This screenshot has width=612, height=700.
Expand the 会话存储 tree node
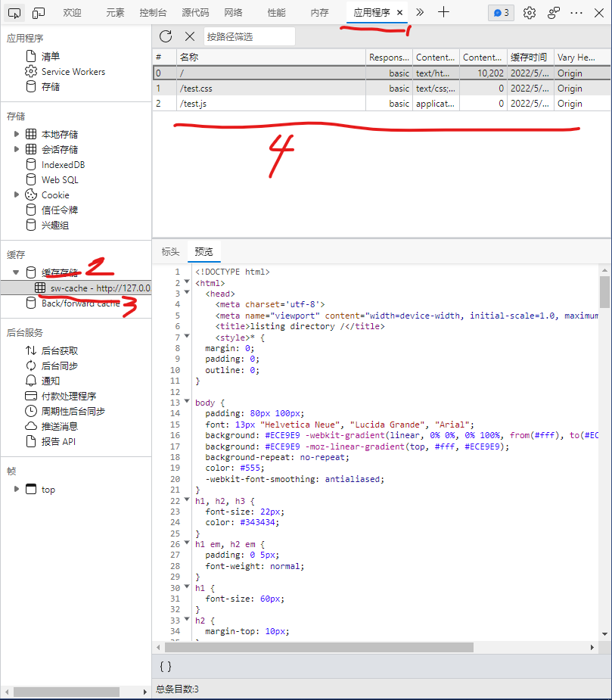coord(17,149)
